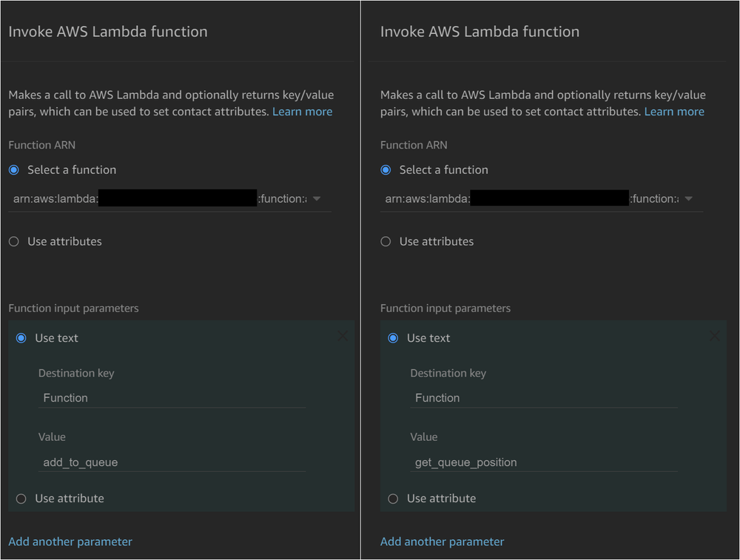
Task: Open the 'Learn more' link in the left panel
Action: [302, 111]
